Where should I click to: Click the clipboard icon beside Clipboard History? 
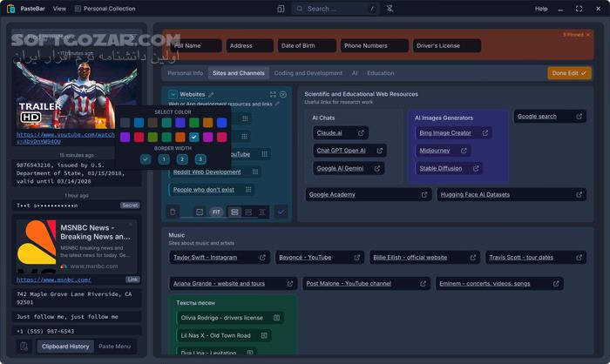[23, 347]
